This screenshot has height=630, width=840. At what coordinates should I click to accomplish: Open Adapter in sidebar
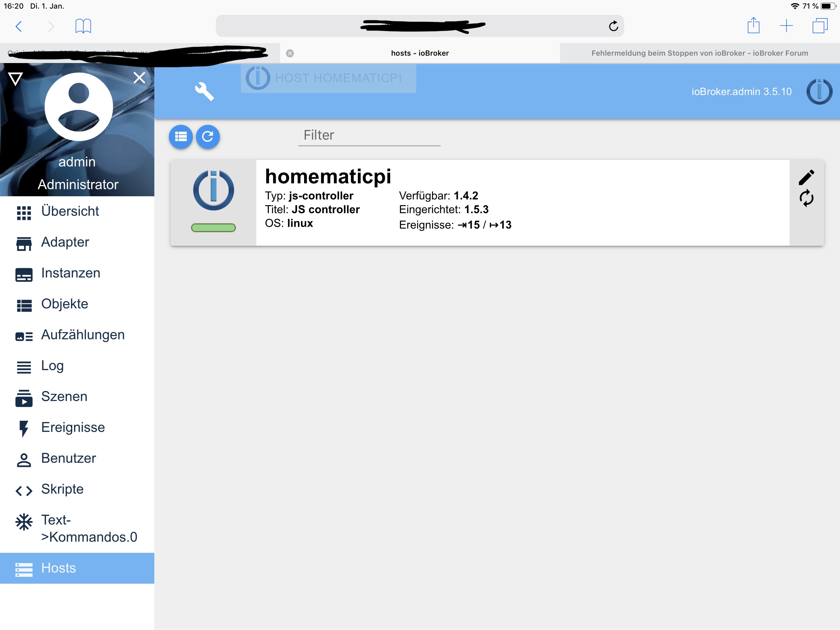tap(77, 242)
